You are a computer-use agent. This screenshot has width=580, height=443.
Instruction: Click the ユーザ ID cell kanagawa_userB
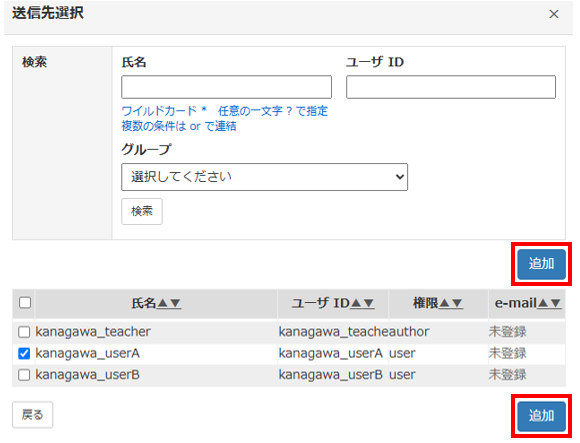[330, 375]
